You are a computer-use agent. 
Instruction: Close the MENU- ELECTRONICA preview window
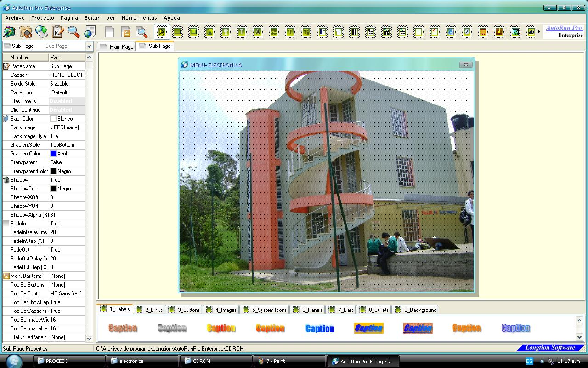(x=466, y=65)
